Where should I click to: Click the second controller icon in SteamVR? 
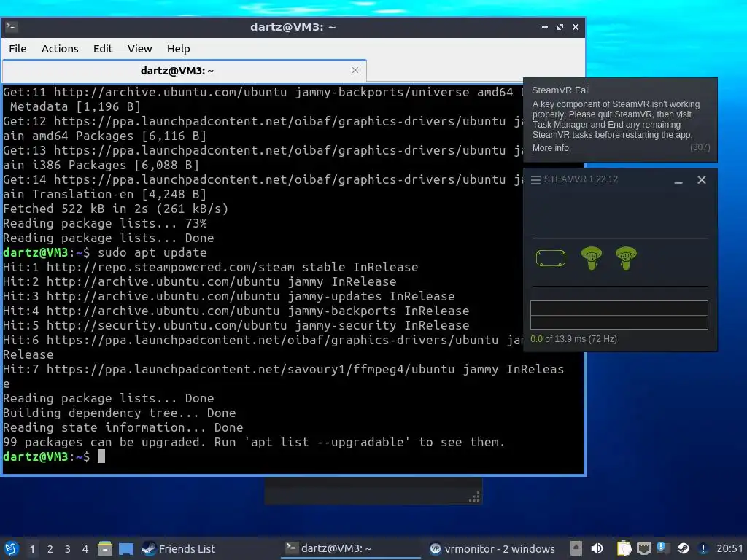[626, 258]
